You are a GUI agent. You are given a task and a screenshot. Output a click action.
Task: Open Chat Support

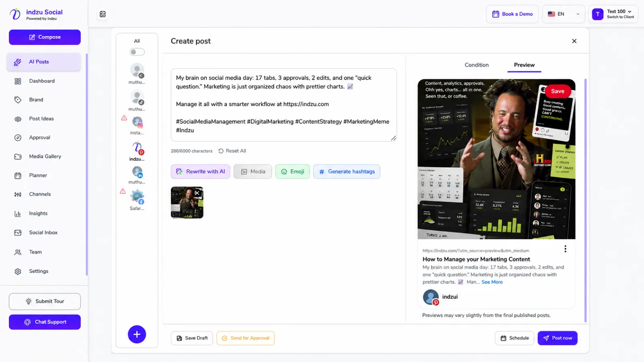point(45,322)
